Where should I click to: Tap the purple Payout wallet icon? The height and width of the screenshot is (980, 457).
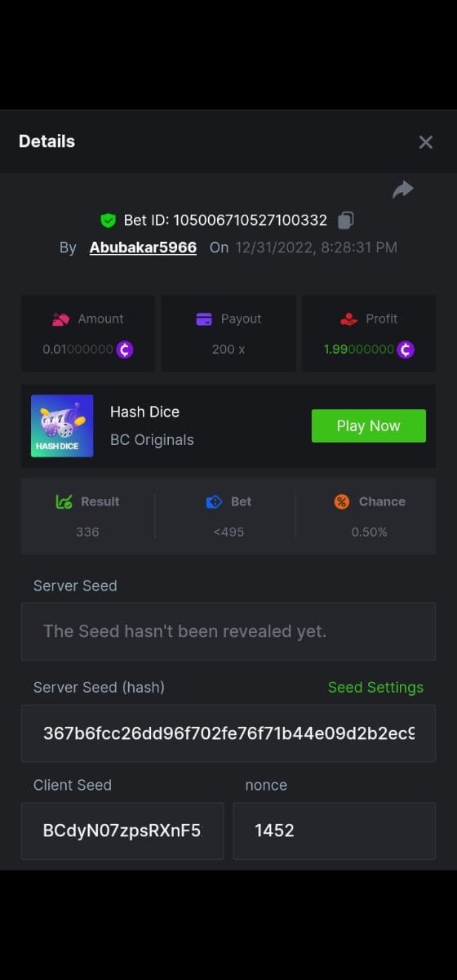pyautogui.click(x=204, y=319)
